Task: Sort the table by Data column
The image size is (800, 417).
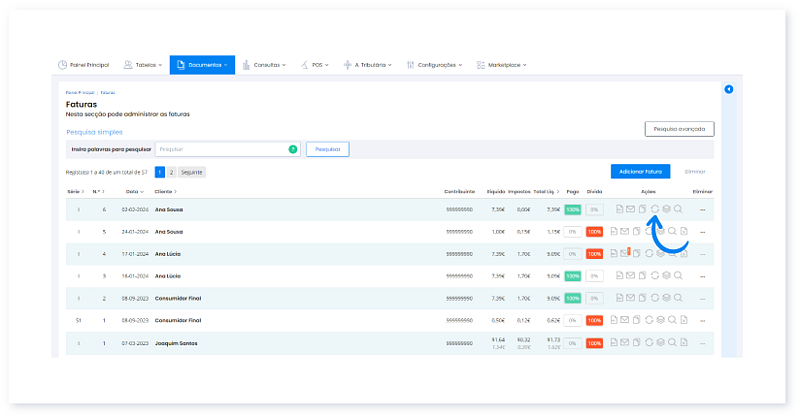Action: 133,191
